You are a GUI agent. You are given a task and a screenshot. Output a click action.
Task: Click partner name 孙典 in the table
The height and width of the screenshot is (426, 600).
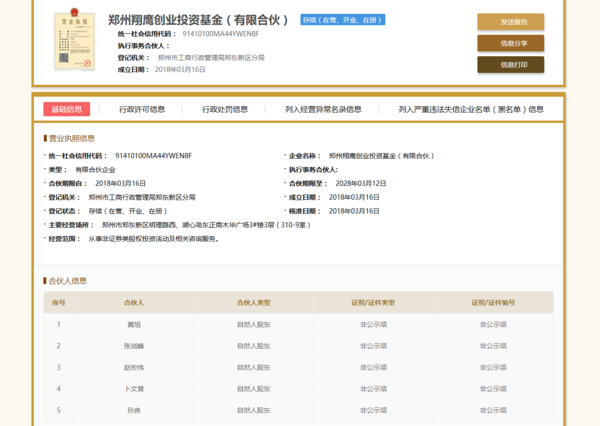(134, 409)
